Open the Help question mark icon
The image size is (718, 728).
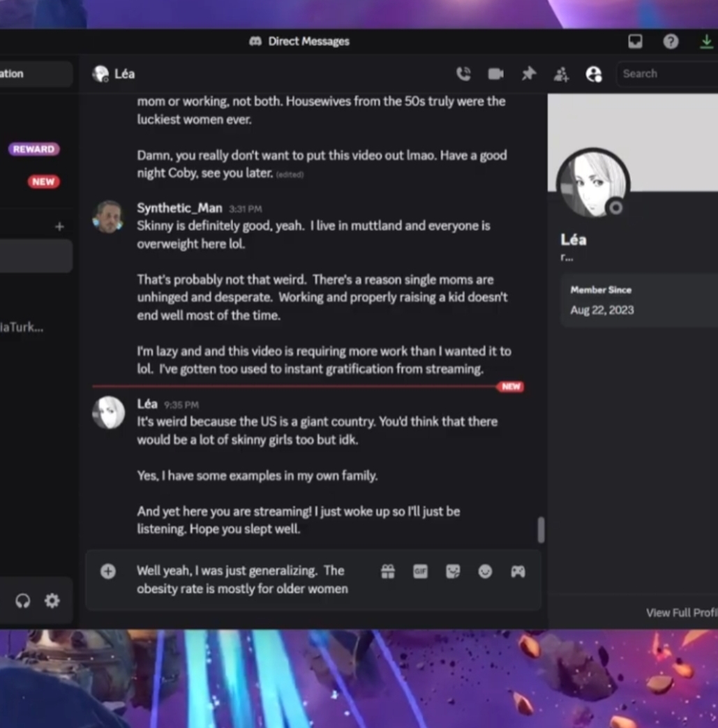[x=671, y=42]
